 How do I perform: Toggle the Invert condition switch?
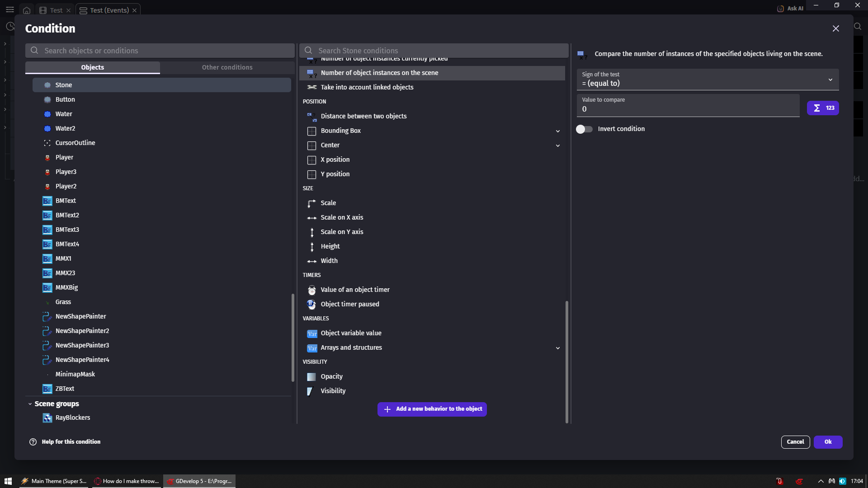pos(584,129)
